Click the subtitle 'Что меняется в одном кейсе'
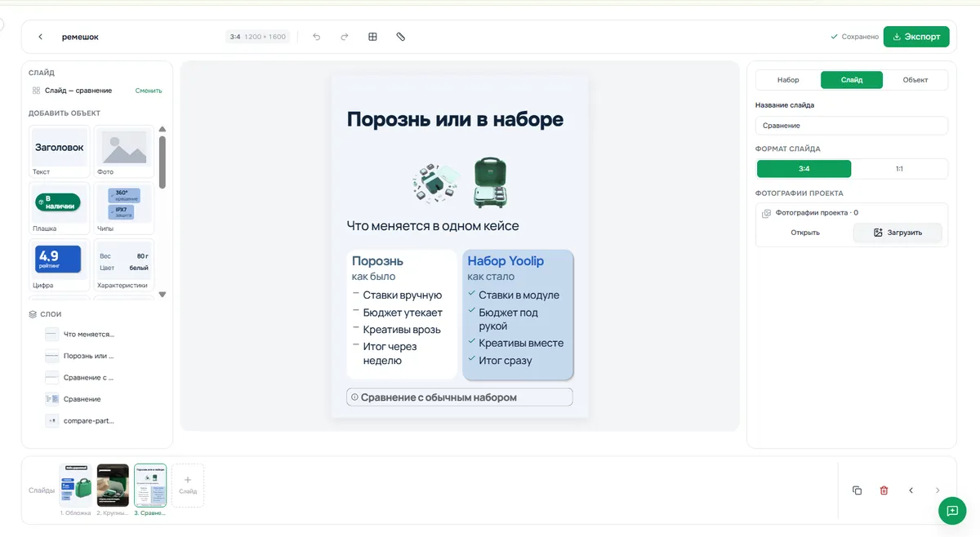The height and width of the screenshot is (537, 980). coord(433,226)
